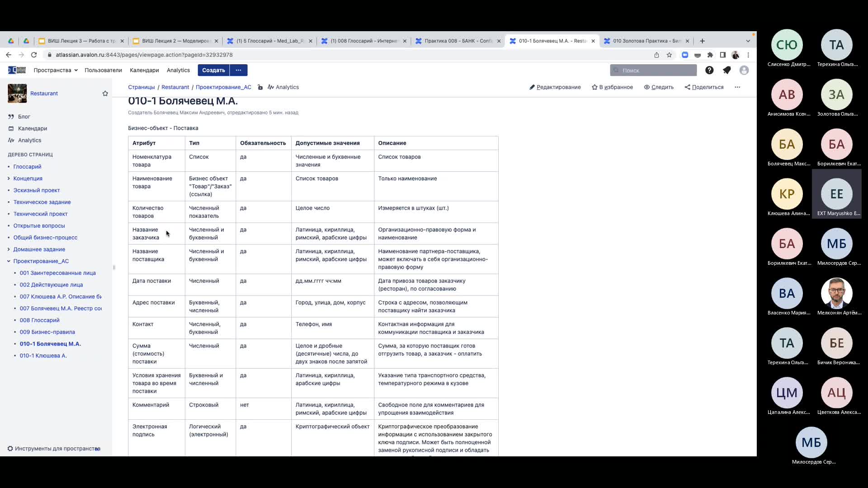Open the user profile avatar menu
Image resolution: width=868 pixels, height=488 pixels.
point(744,70)
